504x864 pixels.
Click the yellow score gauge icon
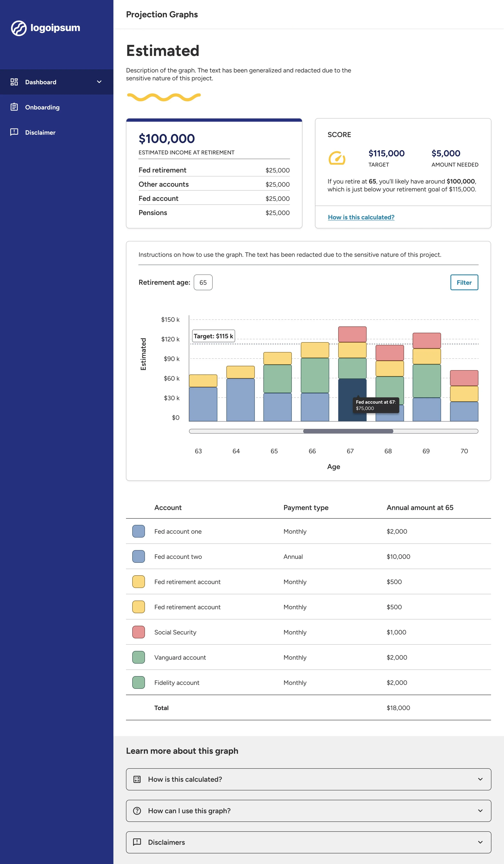[337, 158]
